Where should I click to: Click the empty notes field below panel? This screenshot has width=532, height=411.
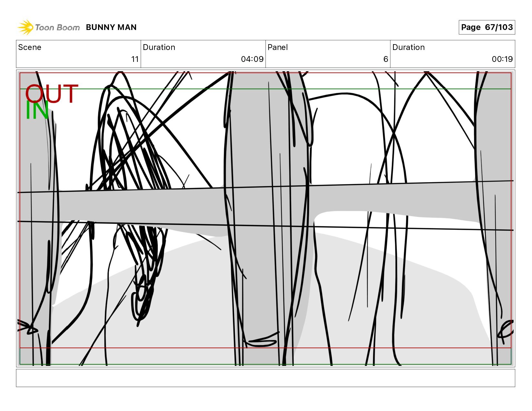pos(265,378)
